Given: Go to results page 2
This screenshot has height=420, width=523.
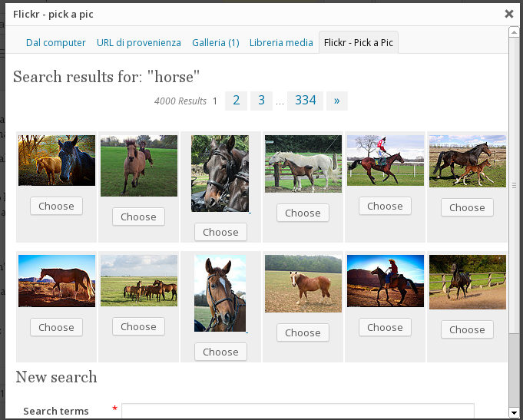Looking at the screenshot, I should coord(236,101).
